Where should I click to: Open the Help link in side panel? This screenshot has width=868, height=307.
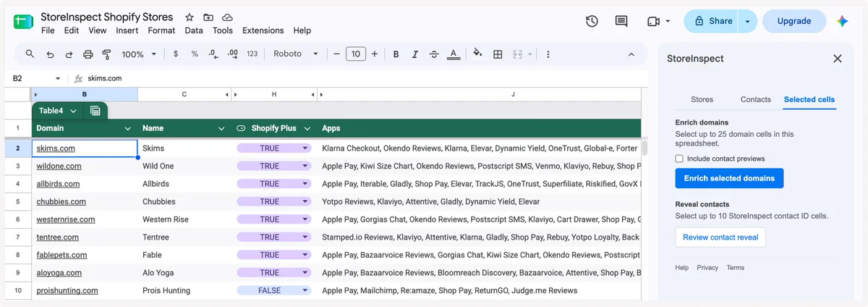[682, 268]
